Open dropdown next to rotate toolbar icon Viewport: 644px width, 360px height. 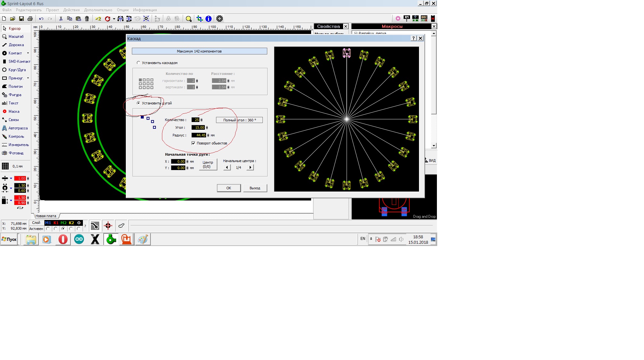click(114, 19)
